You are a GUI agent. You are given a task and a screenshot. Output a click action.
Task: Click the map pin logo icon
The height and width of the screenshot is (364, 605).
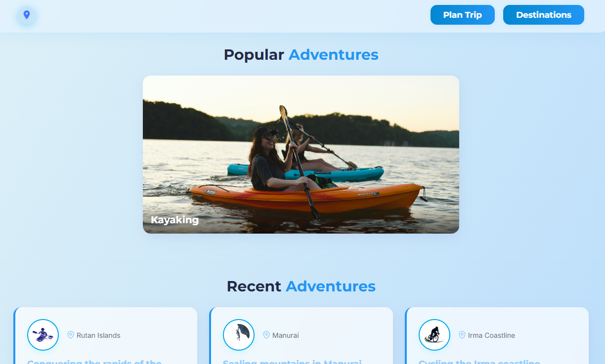tap(27, 15)
